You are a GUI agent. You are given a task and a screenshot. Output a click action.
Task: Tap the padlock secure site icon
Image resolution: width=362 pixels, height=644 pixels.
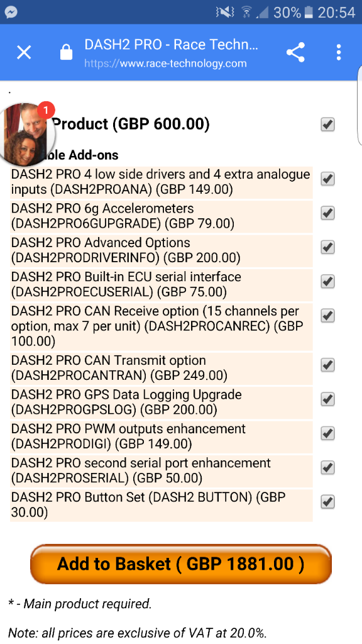(66, 53)
